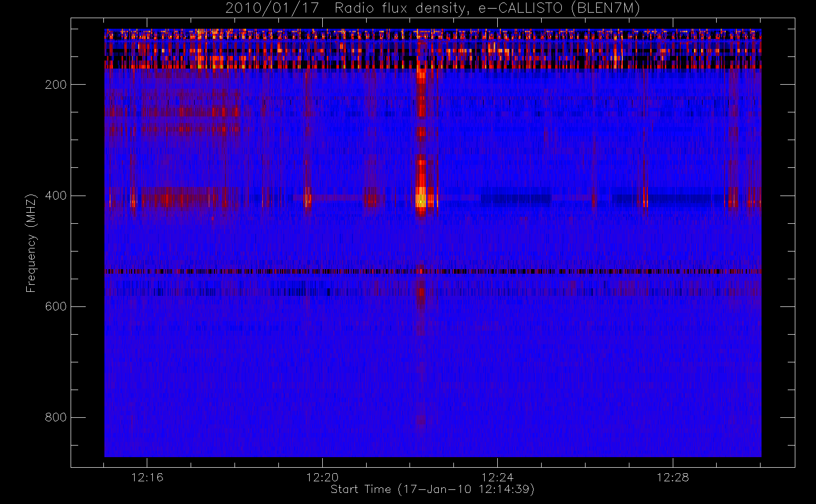Click the 12:20 time tick label
816x504 pixels.
(322, 477)
